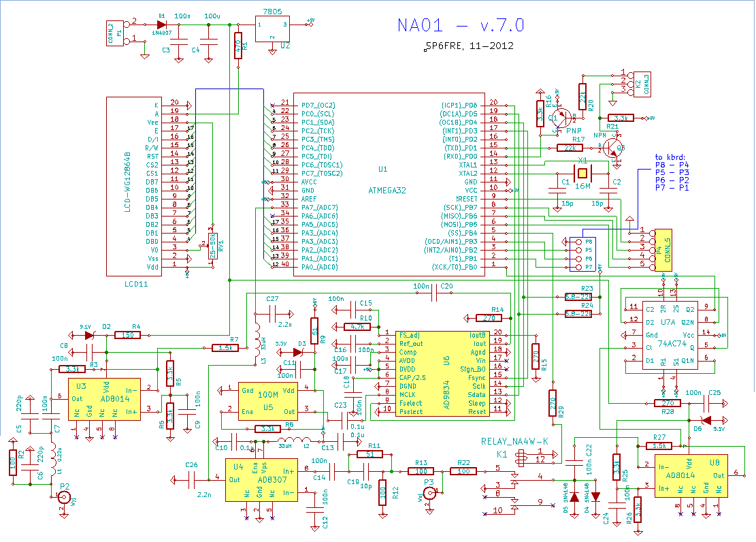
Task: Click the yellow CONN_5 P4 connector
Action: pyautogui.click(x=663, y=250)
